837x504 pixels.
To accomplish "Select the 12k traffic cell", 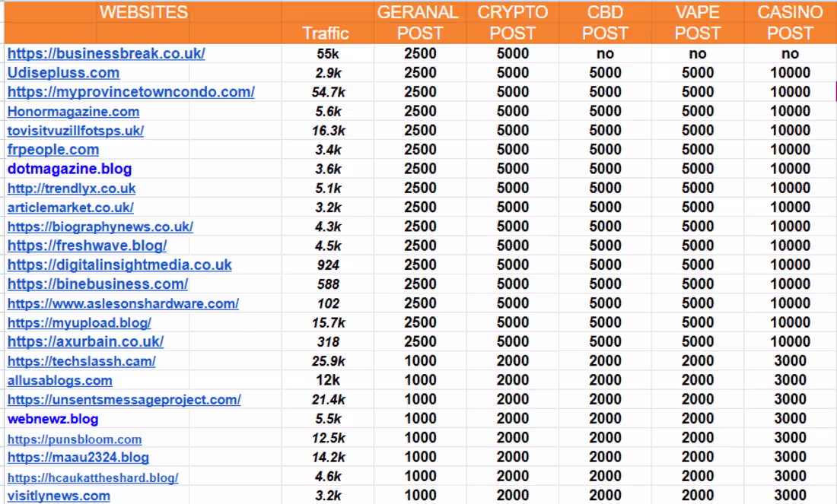I will pos(328,380).
